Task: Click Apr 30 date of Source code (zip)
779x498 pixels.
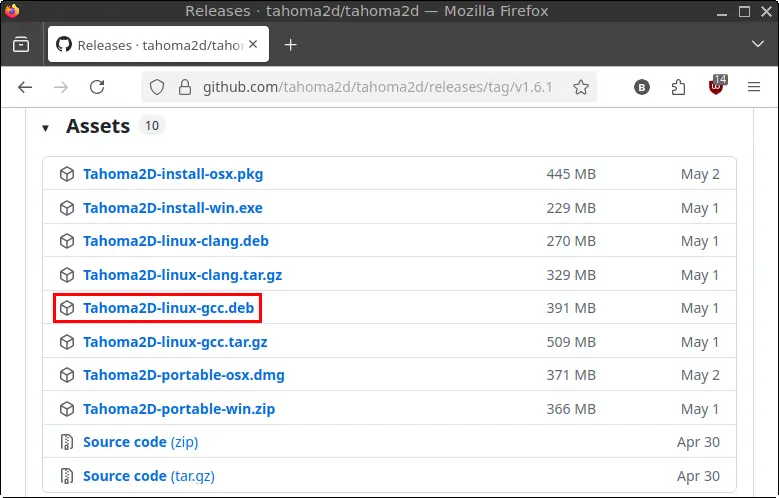Action: [698, 442]
